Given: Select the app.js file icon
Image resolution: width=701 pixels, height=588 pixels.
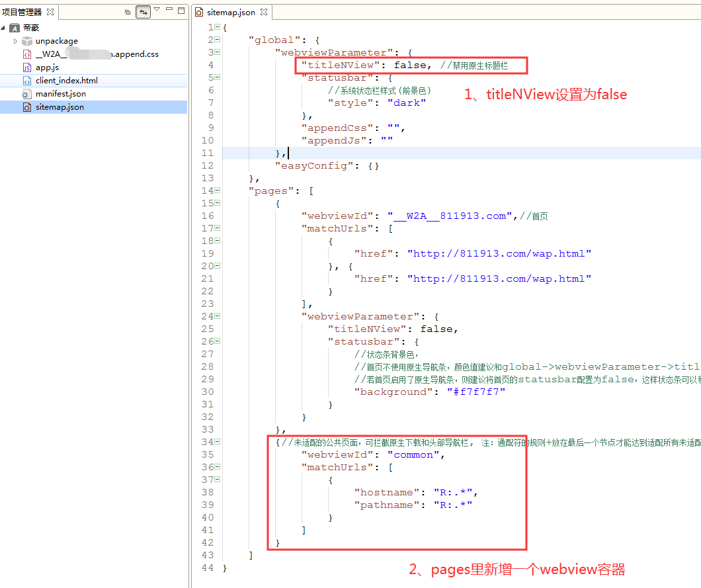Looking at the screenshot, I should coord(27,67).
